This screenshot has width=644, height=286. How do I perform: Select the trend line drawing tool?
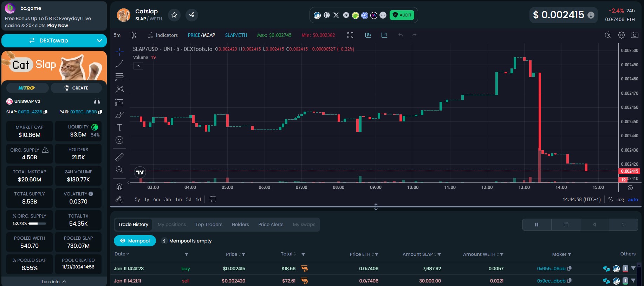pos(119,64)
